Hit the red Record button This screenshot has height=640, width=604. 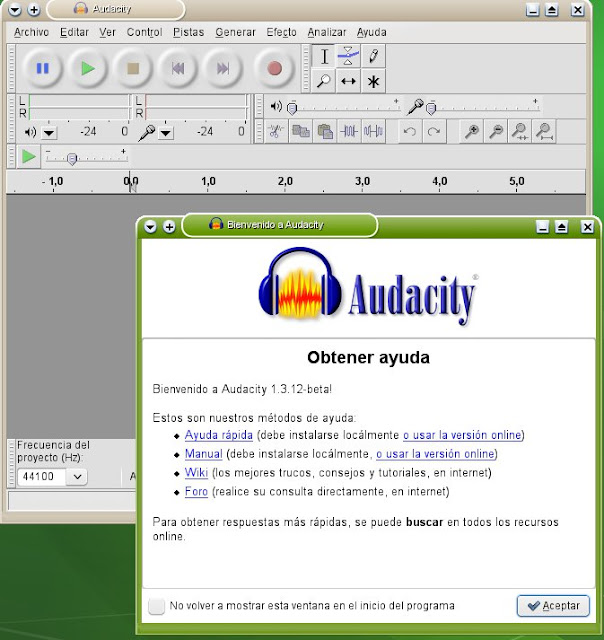[274, 69]
